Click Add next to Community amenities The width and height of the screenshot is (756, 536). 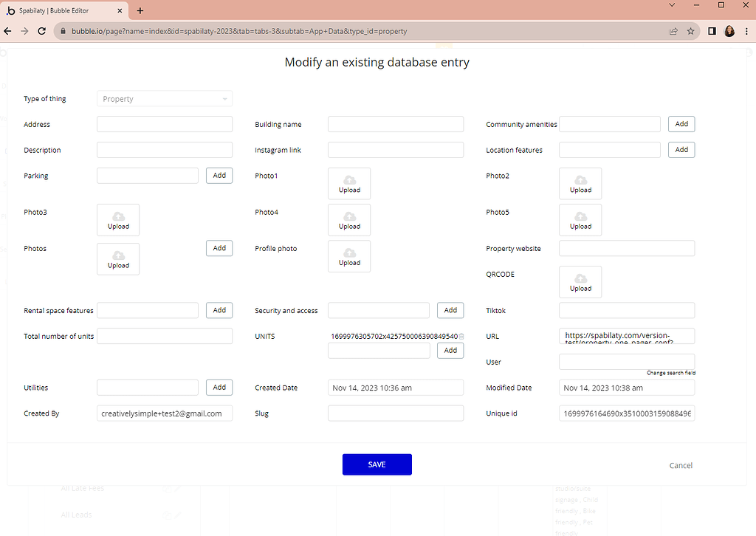681,123
